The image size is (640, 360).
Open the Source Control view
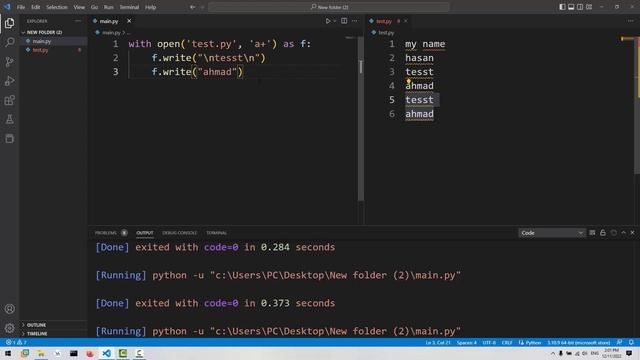click(x=9, y=62)
